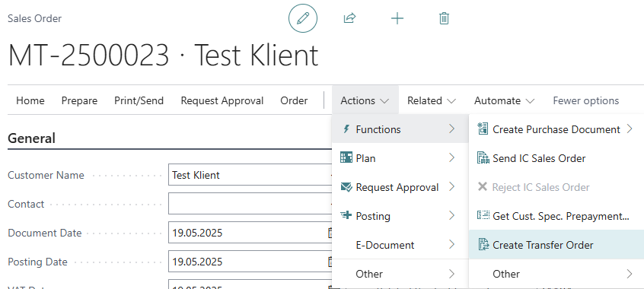Switch to the Print/Send tab
Viewport: 644px width, 289px height.
[x=139, y=100]
